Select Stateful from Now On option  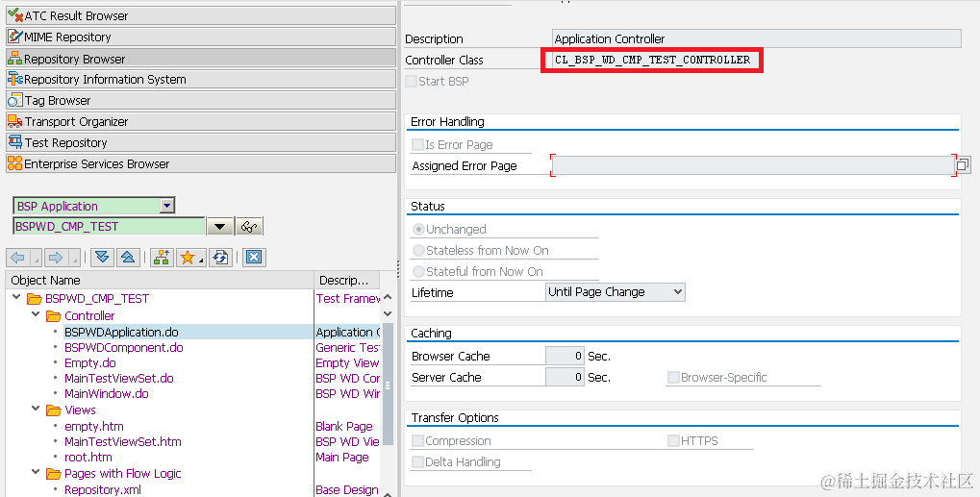coord(418,272)
